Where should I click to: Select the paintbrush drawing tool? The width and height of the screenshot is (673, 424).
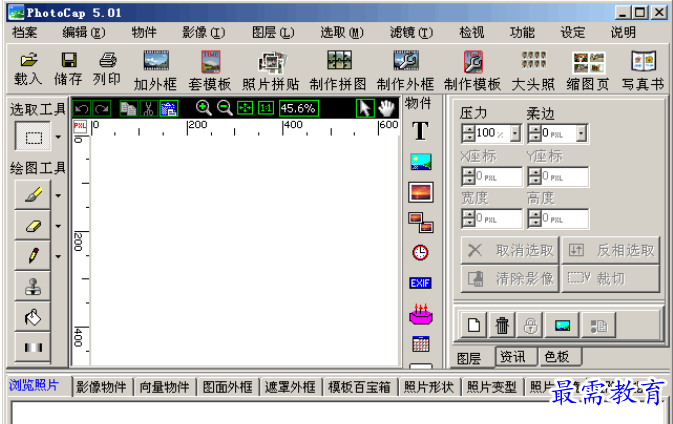33,195
